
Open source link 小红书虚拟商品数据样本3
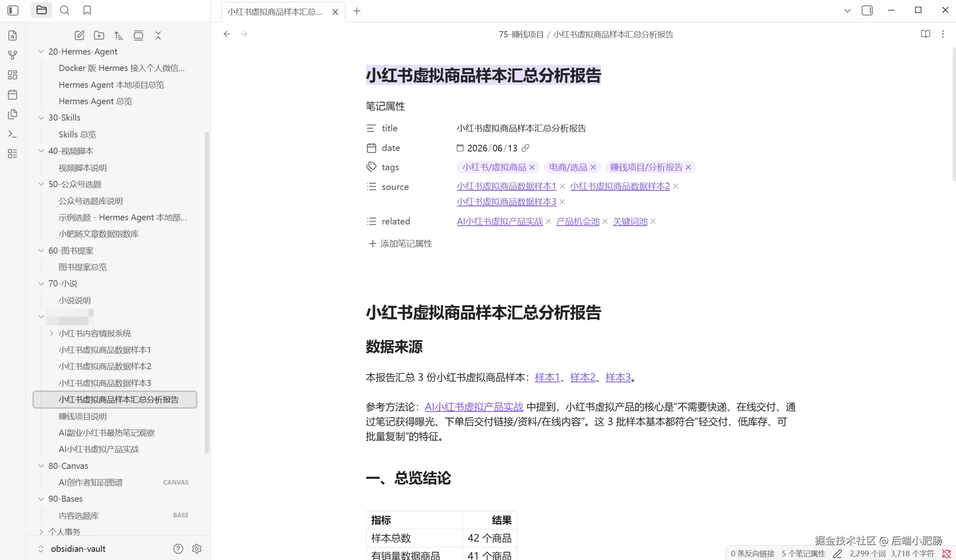[x=506, y=202]
